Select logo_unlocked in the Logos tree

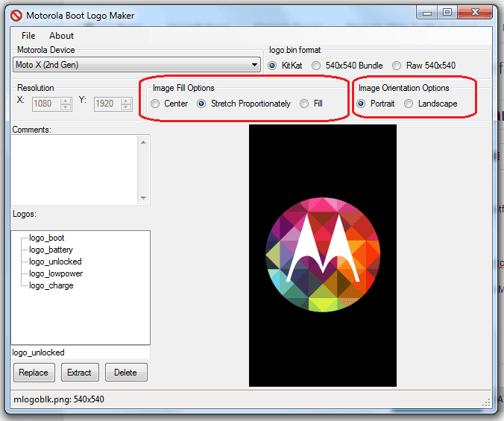(x=55, y=262)
